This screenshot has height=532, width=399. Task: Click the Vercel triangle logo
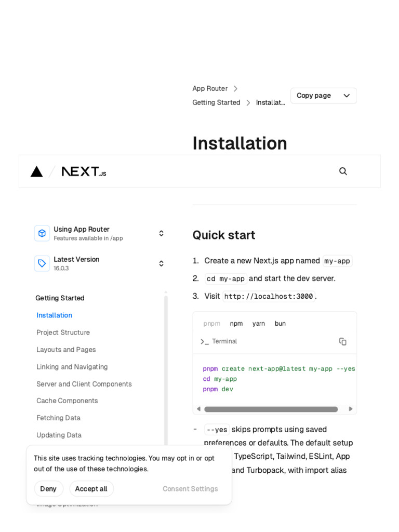point(37,171)
